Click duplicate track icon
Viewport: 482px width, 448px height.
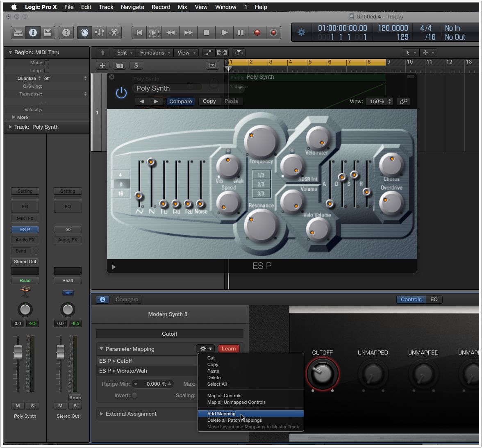click(120, 66)
